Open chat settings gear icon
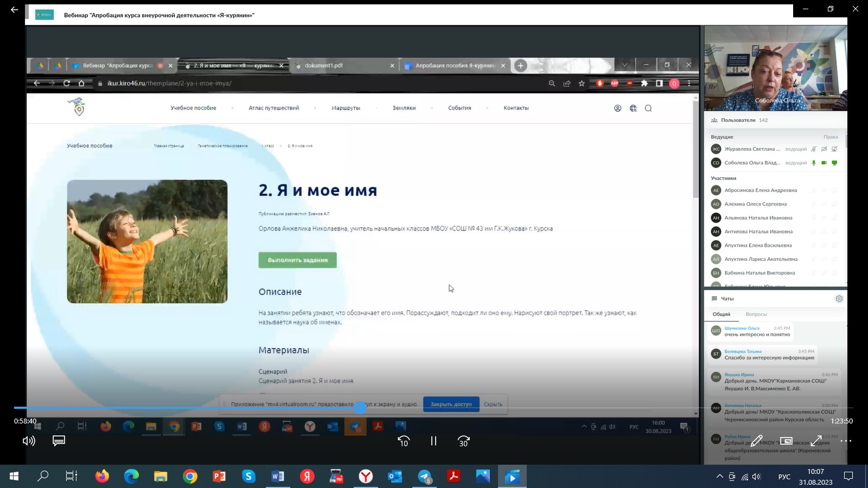The image size is (868, 488). pos(839,299)
